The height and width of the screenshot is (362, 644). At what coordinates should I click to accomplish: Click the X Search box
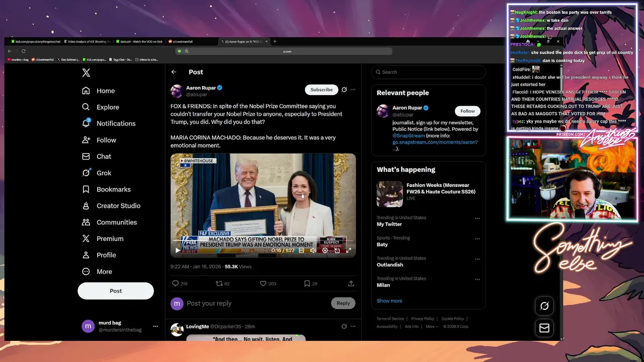[x=429, y=72]
